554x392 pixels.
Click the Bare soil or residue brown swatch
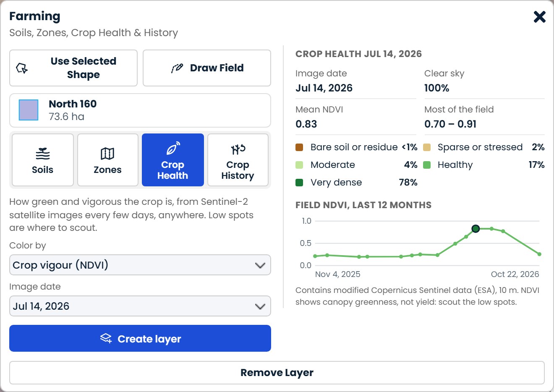(299, 147)
